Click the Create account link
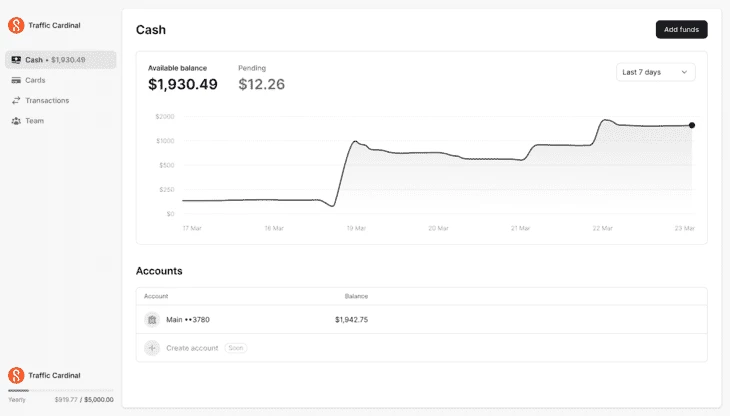 pos(192,348)
